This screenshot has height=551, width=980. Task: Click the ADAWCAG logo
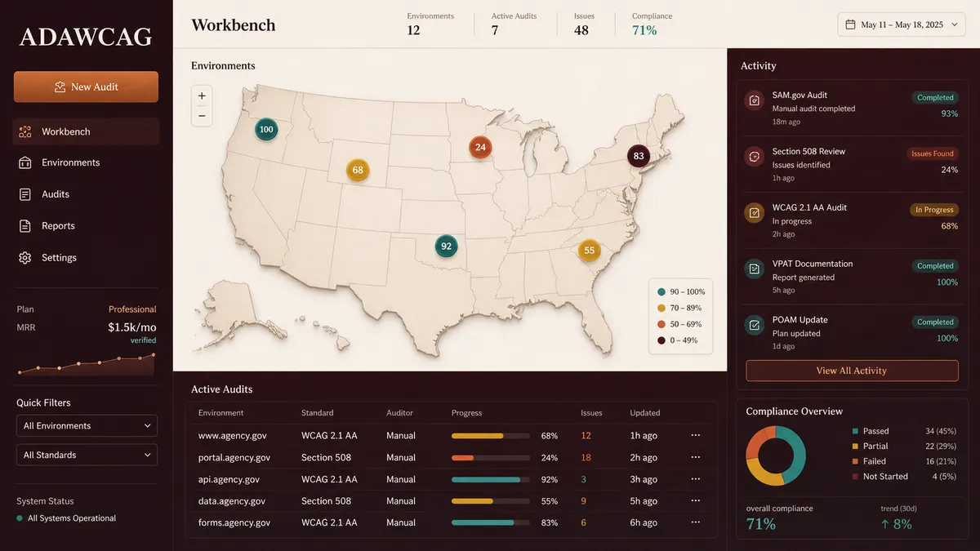pyautogui.click(x=86, y=37)
